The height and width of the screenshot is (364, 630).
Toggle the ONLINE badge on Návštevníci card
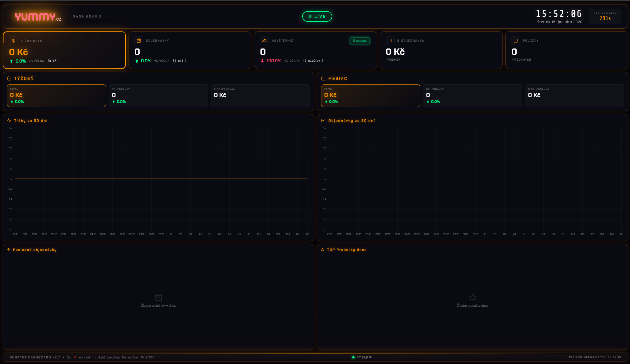360,41
